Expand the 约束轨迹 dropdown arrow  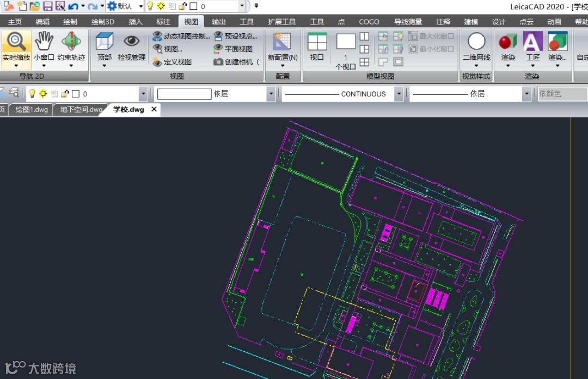[71, 66]
